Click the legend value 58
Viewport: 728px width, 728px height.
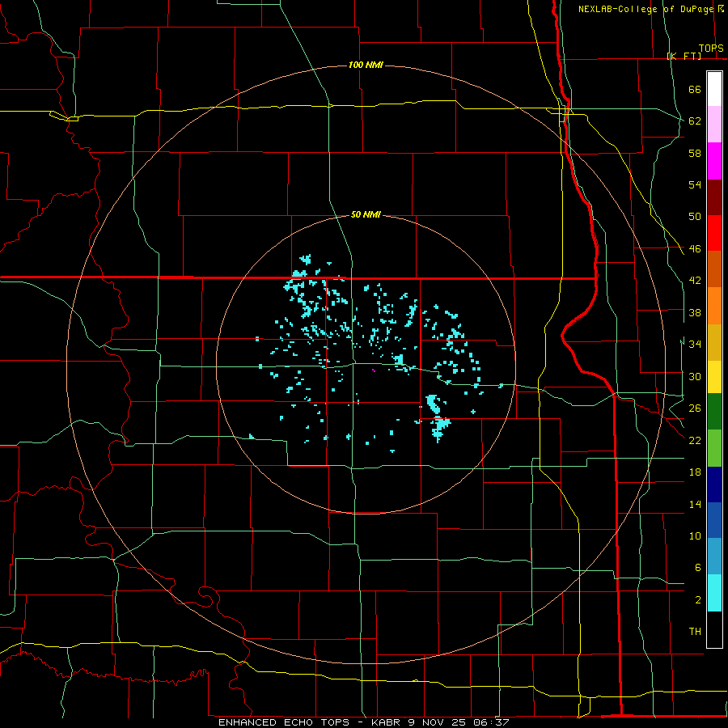pos(695,153)
